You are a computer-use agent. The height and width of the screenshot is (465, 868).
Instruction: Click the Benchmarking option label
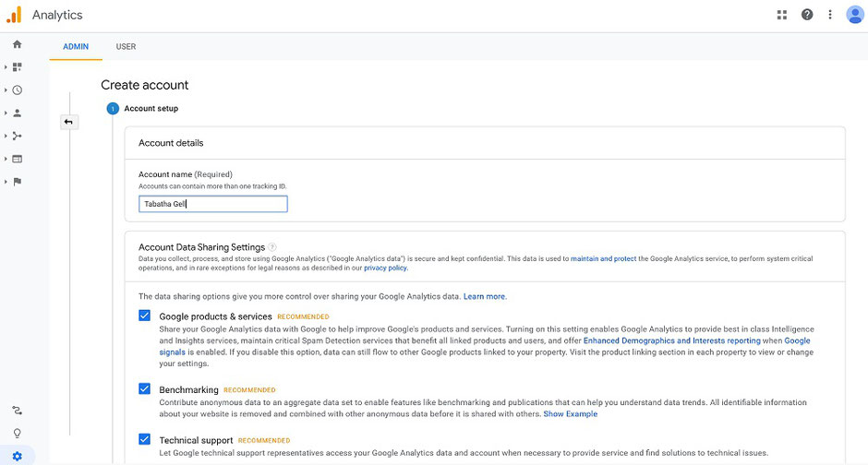pyautogui.click(x=188, y=389)
